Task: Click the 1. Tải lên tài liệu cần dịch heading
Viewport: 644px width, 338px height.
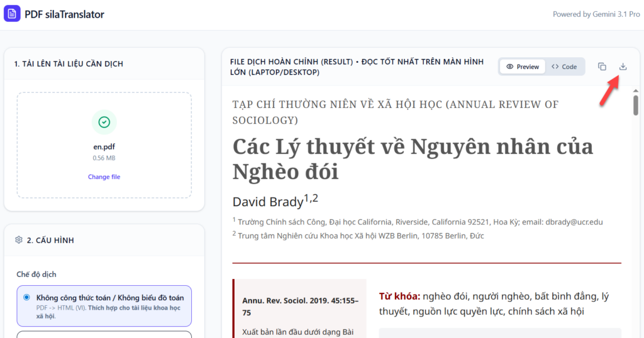Action: [x=69, y=63]
